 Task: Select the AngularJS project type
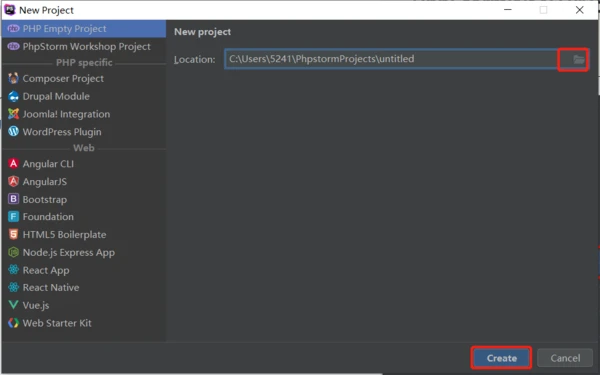tap(84, 182)
